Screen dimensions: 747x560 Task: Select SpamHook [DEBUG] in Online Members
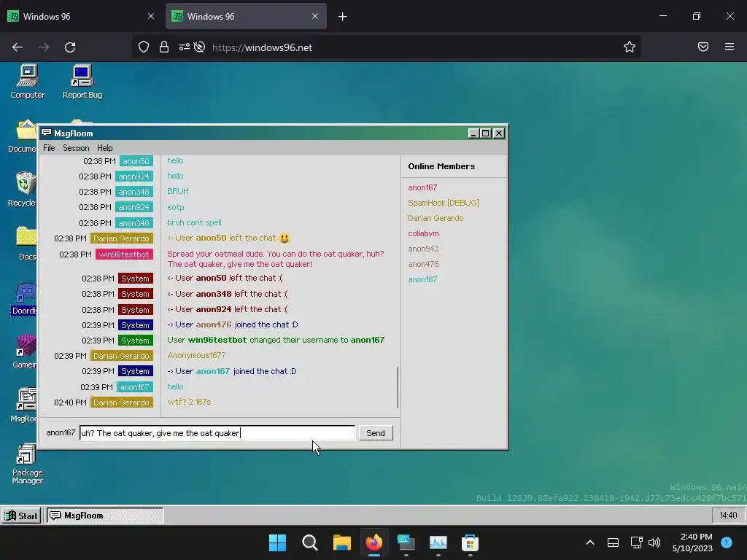[443, 203]
